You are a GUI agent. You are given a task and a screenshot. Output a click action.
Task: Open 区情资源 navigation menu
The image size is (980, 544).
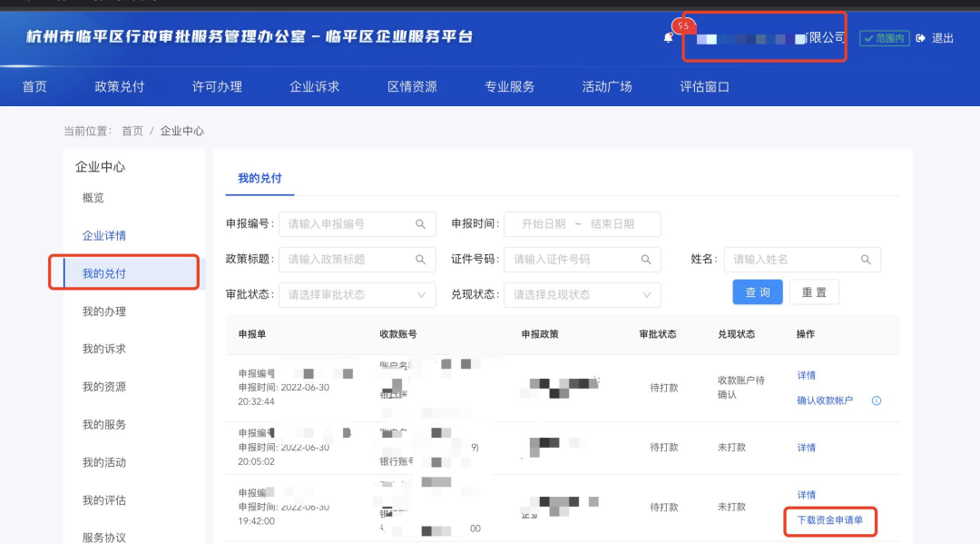pos(412,87)
